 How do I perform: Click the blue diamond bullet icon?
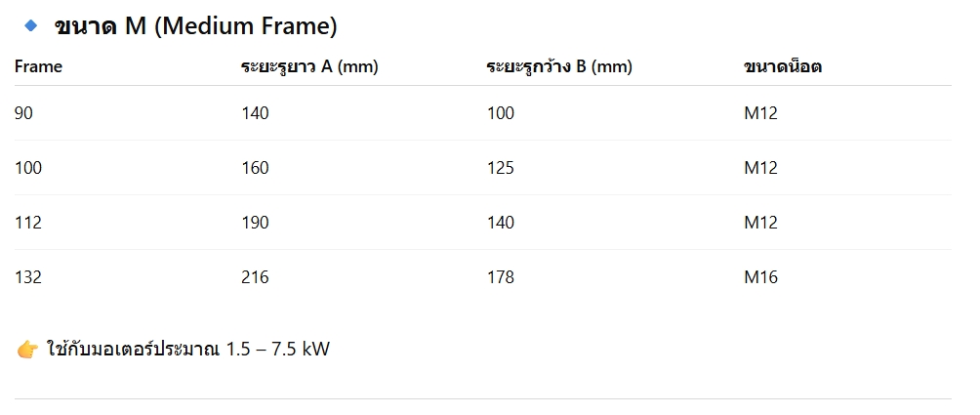click(x=32, y=24)
